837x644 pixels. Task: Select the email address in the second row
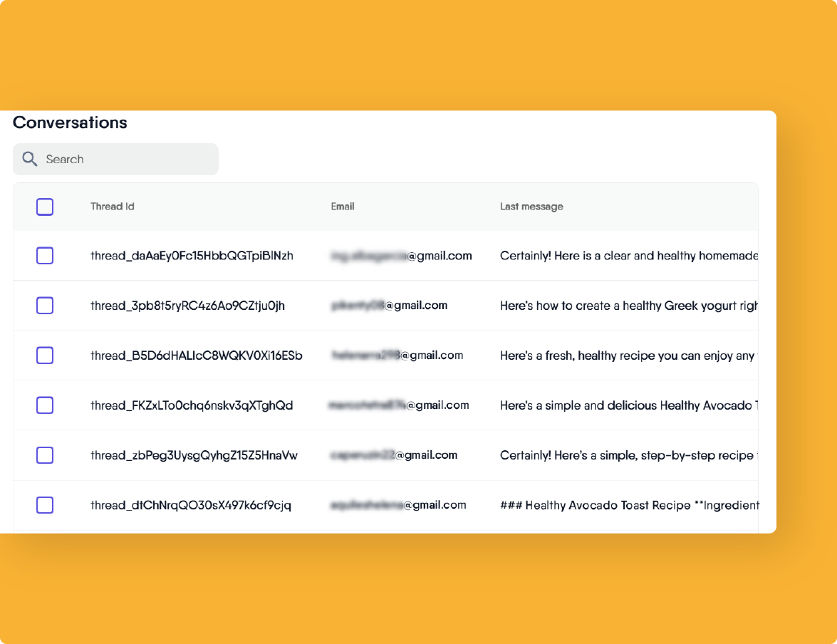tap(389, 305)
